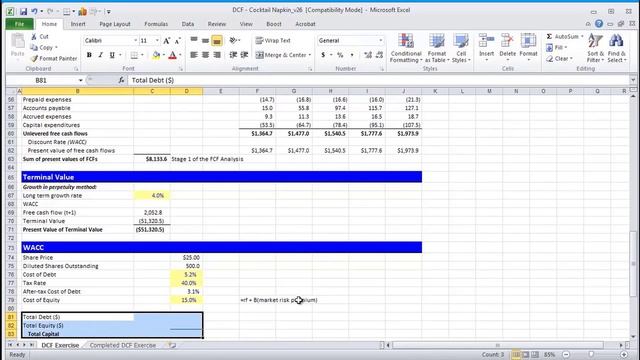640x360 pixels.
Task: Click the Insert Function fx button
Action: (x=121, y=80)
